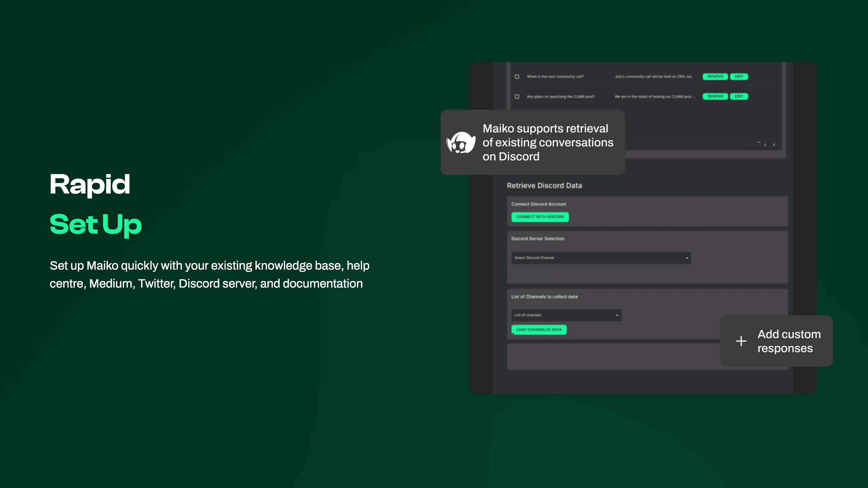Go to previous page of responses table

point(765,145)
